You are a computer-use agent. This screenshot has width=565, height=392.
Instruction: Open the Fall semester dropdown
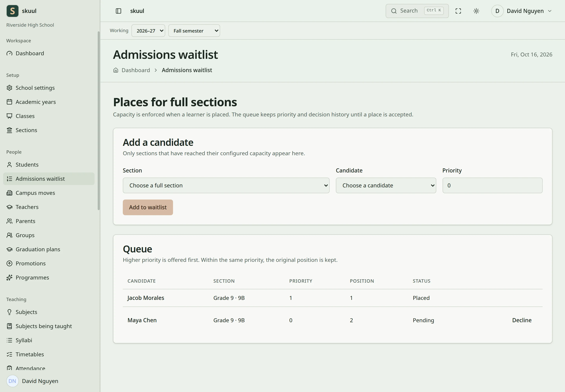pos(194,31)
